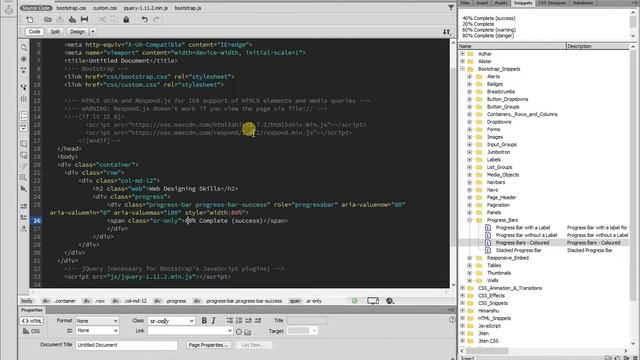
Task: Select the Source Code tab
Action: pyautogui.click(x=36, y=8)
